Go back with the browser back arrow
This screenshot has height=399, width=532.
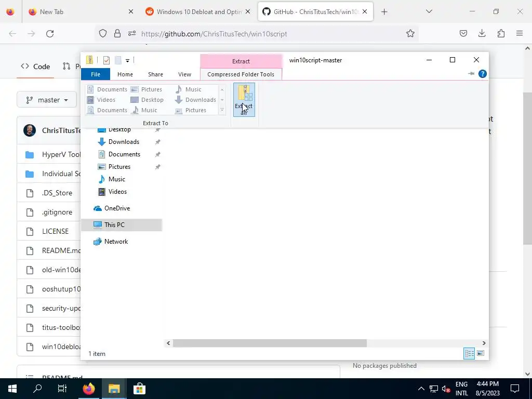pos(12,34)
